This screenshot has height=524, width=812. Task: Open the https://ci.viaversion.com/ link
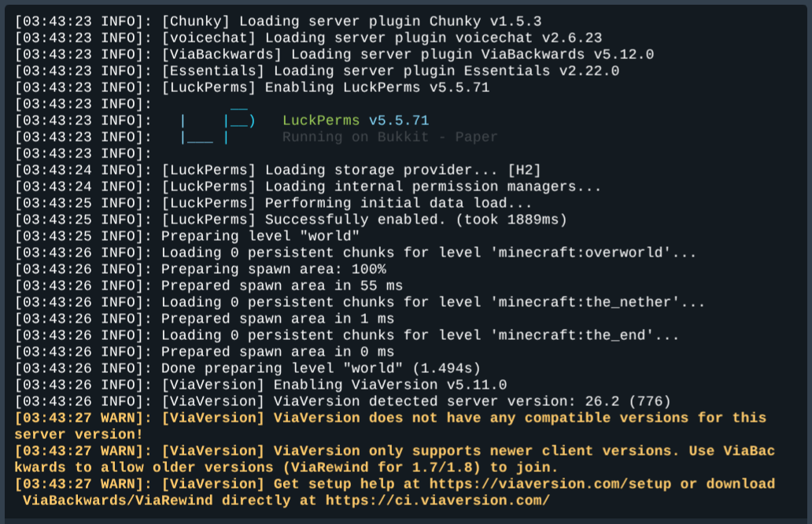tap(437, 501)
